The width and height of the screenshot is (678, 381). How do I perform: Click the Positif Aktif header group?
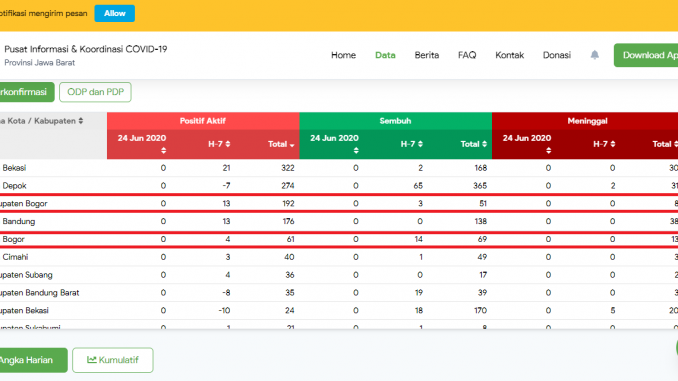pyautogui.click(x=203, y=121)
